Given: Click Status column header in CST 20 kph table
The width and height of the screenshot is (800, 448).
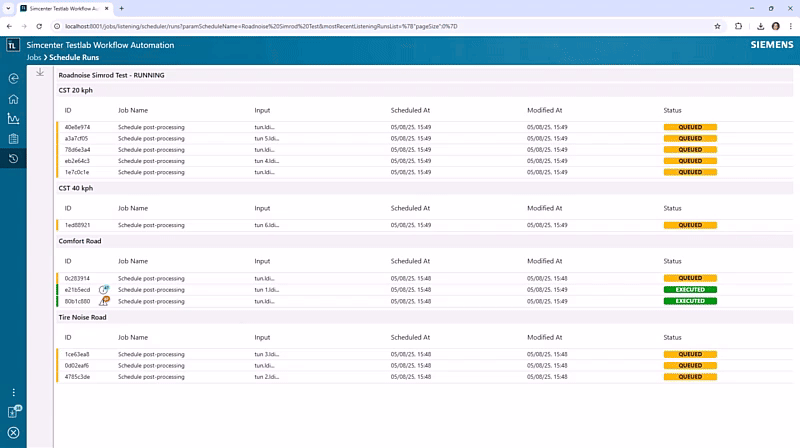Looking at the screenshot, I should 672,110.
